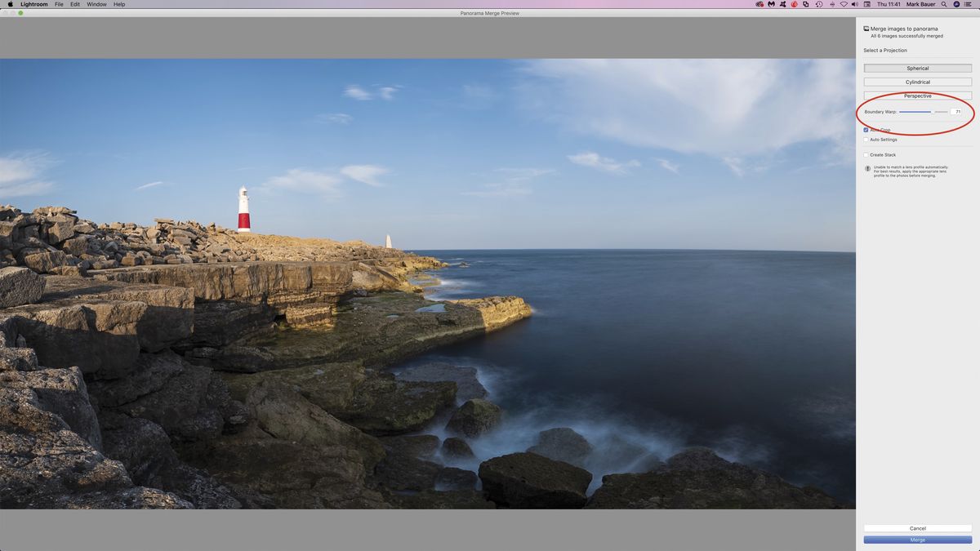The height and width of the screenshot is (551, 980).
Task: Open Spotlight search from the menu bar
Action: click(x=944, y=4)
